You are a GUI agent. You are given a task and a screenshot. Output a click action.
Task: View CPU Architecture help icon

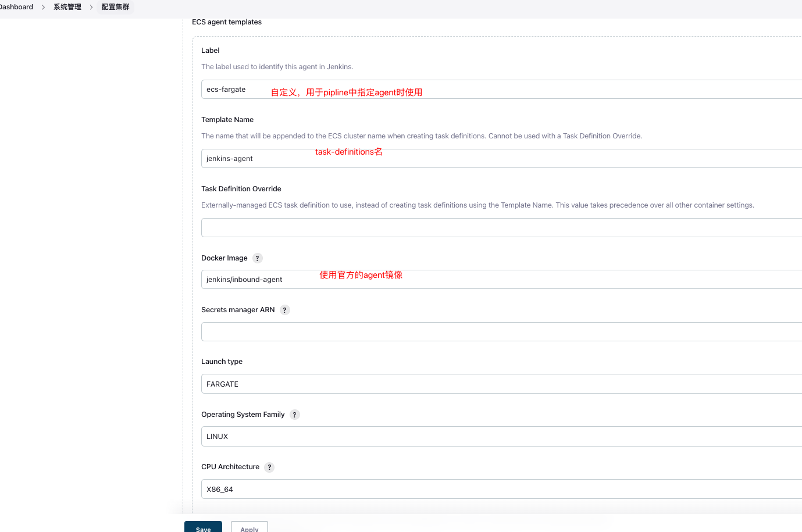(269, 467)
